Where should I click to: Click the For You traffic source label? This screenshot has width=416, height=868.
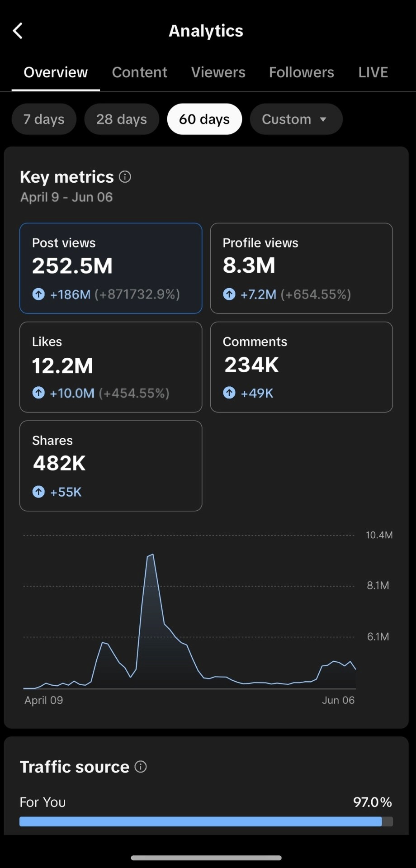click(43, 802)
